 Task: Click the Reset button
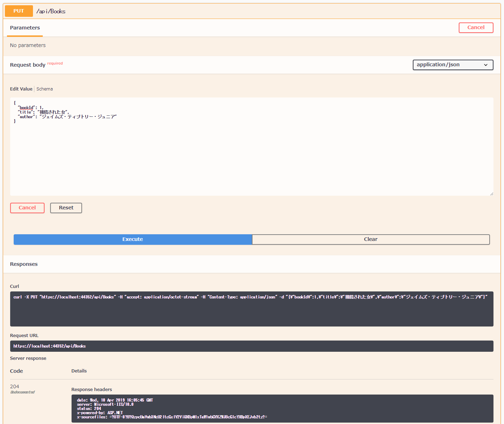pyautogui.click(x=66, y=208)
